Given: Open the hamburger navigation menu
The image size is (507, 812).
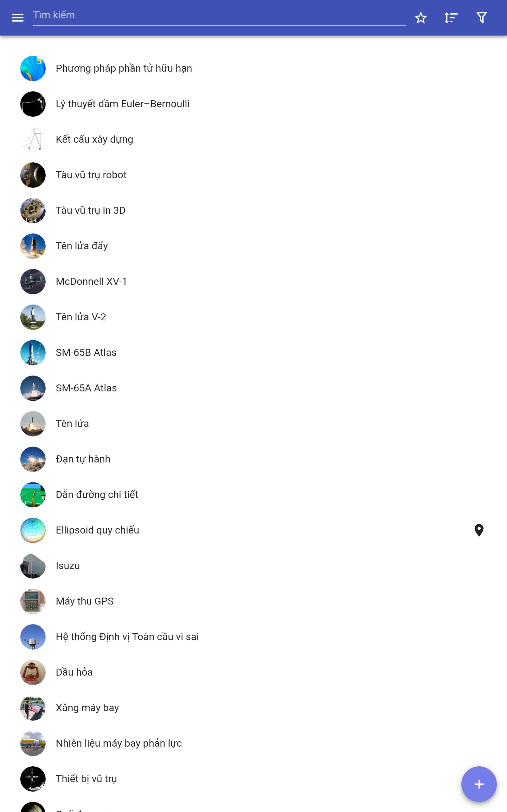Looking at the screenshot, I should coord(17,18).
